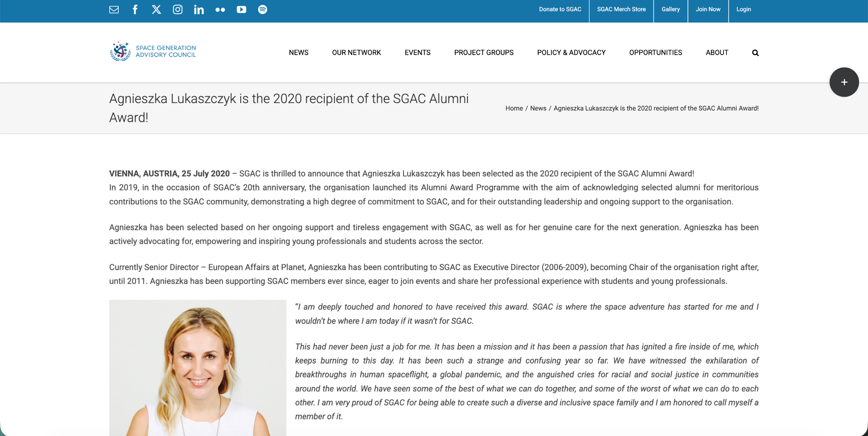This screenshot has height=436, width=868.
Task: Open the POLICY & ADVOCACY menu
Action: click(x=571, y=53)
